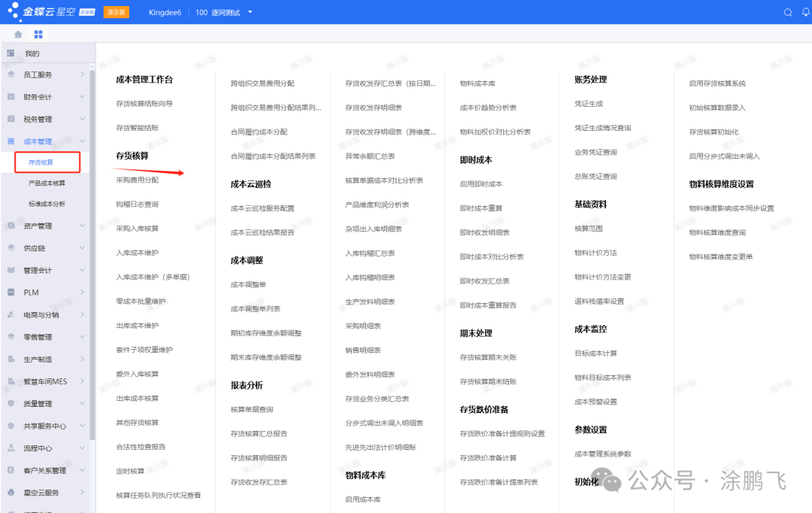Open the notification bell icon

click(x=806, y=12)
